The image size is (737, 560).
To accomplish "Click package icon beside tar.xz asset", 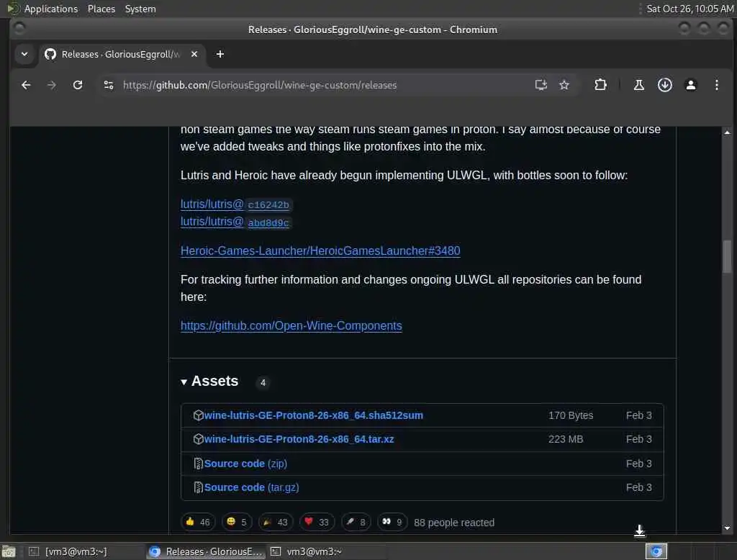I will [199, 439].
